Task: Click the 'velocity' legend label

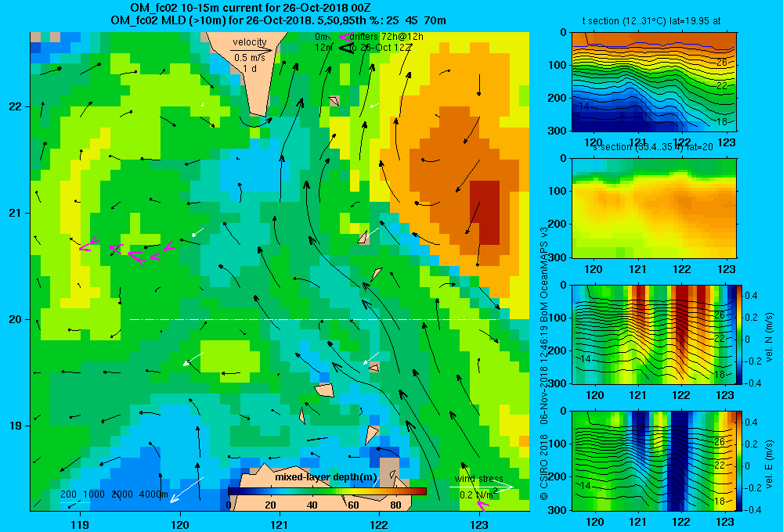Action: coord(249,42)
